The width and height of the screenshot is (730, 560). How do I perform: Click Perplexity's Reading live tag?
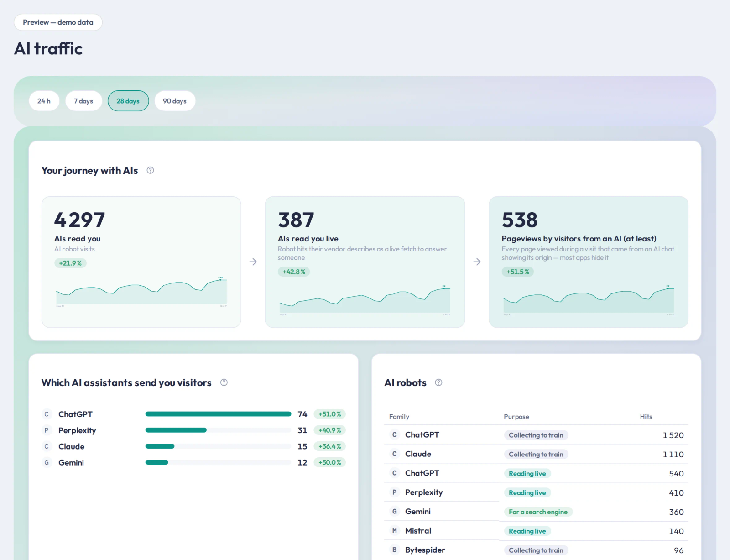click(527, 493)
